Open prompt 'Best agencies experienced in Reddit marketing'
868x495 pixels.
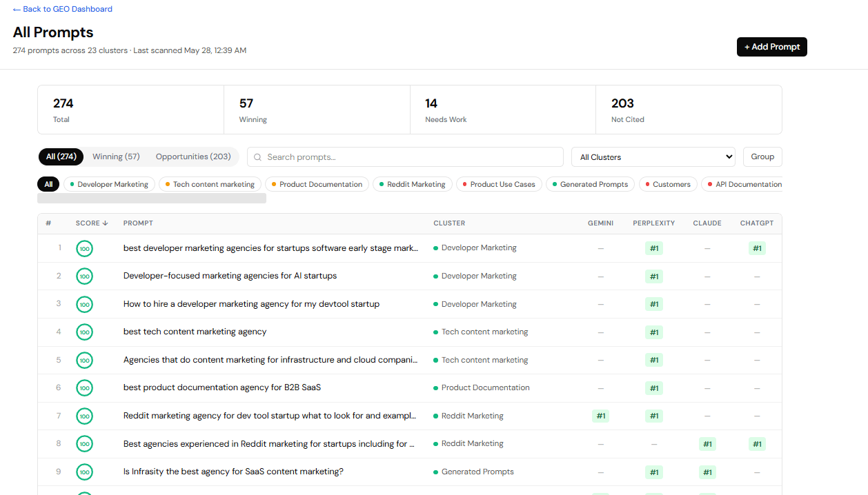(x=269, y=444)
